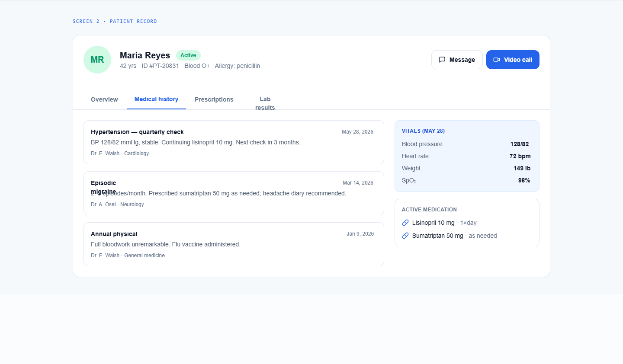Click the pill icon next to Sumatriptan
The width and height of the screenshot is (623, 364).
pyautogui.click(x=405, y=236)
